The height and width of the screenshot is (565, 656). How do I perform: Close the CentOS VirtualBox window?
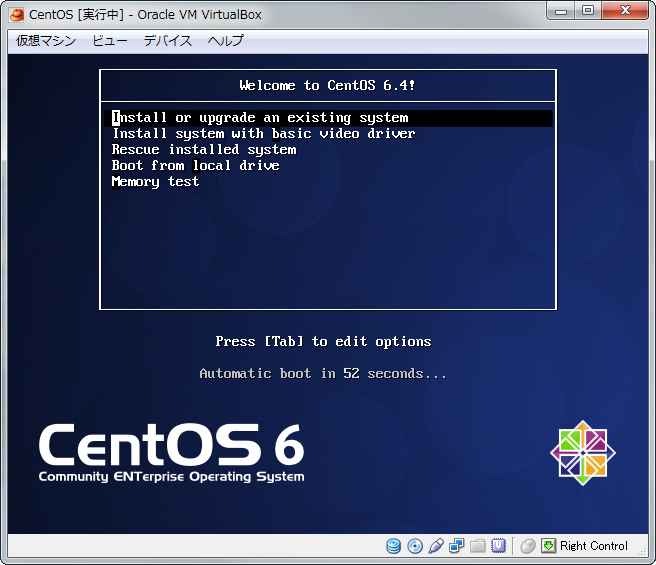(x=625, y=11)
